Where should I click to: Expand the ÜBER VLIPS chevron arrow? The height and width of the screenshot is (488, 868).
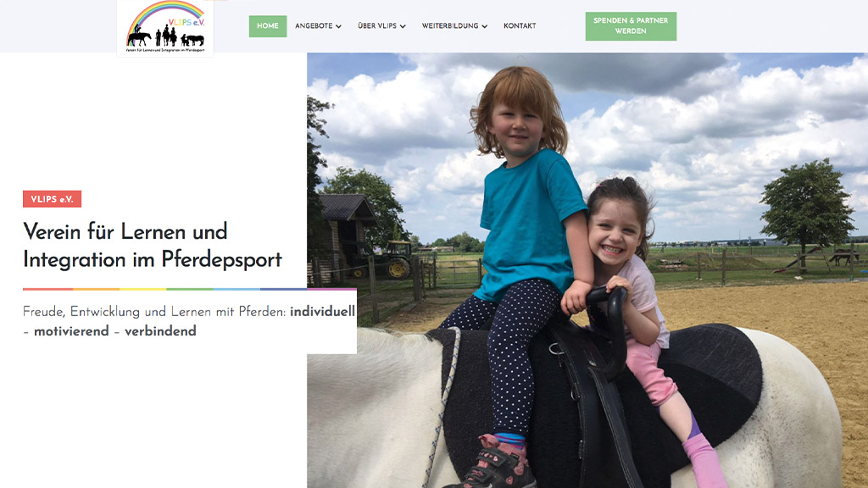coord(403,26)
